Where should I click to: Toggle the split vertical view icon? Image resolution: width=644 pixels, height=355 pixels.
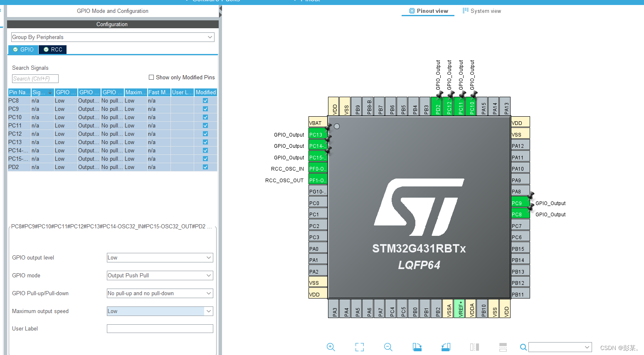tap(474, 347)
